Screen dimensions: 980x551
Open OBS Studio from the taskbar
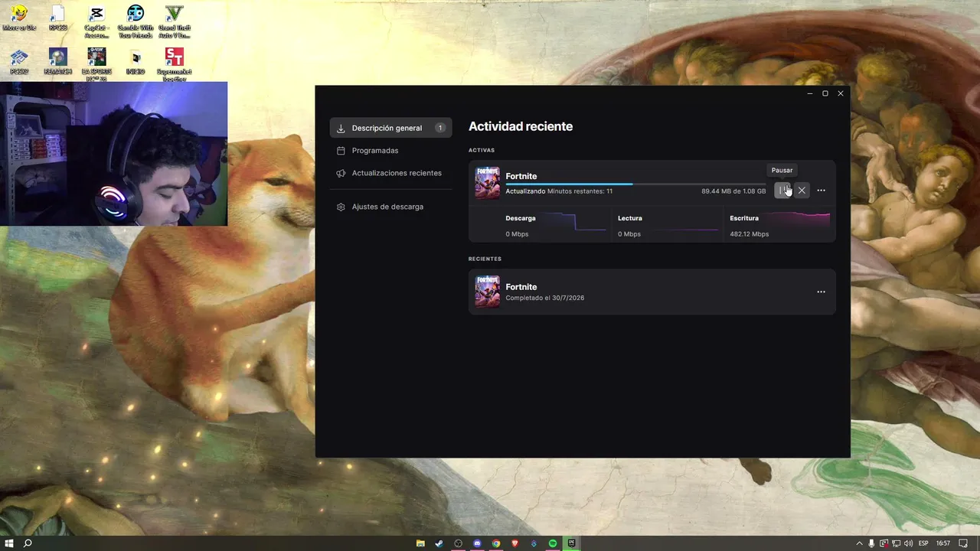[459, 543]
